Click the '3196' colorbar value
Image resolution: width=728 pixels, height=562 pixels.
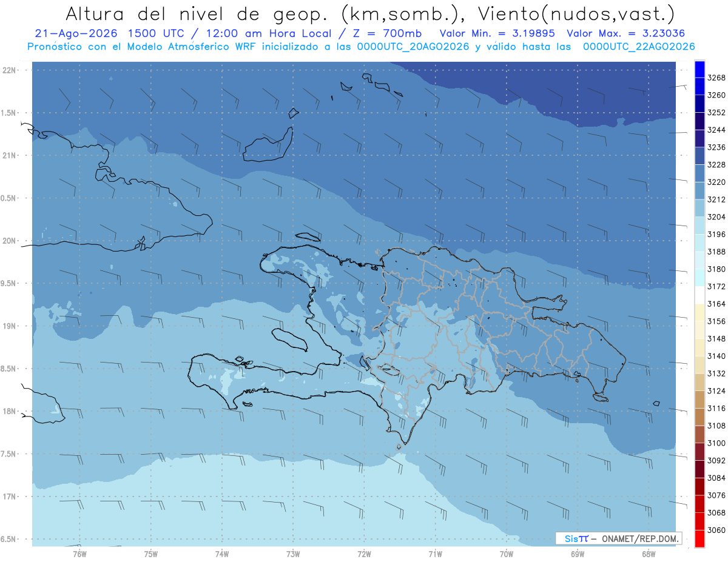716,235
